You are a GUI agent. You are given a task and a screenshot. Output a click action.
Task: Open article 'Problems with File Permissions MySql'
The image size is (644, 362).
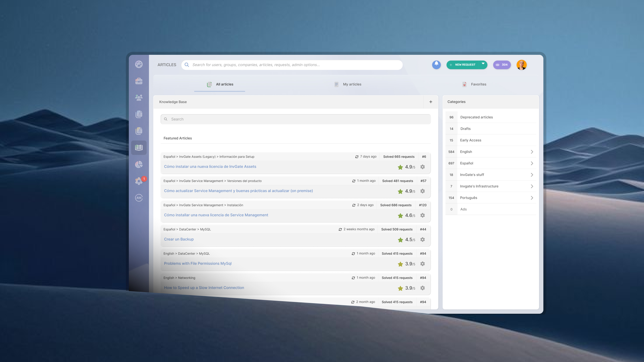(198, 263)
